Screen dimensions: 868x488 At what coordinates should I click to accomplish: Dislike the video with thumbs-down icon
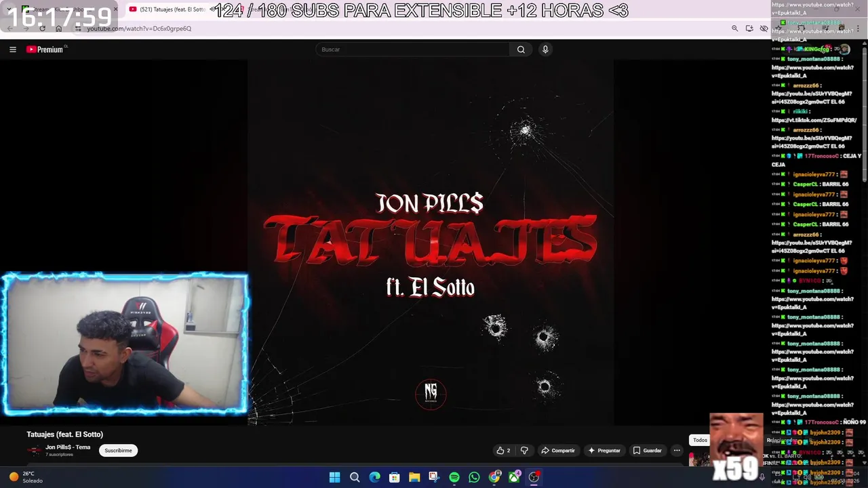coord(524,451)
